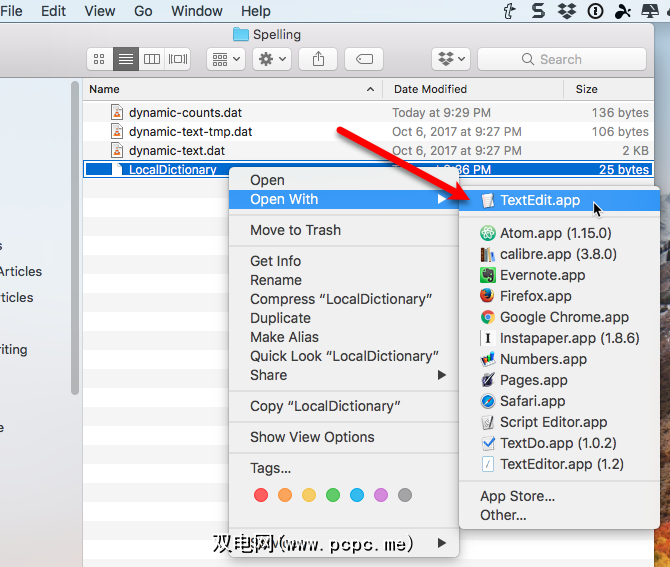The width and height of the screenshot is (670, 567).
Task: Click the Share toolbar button
Action: pos(318,59)
